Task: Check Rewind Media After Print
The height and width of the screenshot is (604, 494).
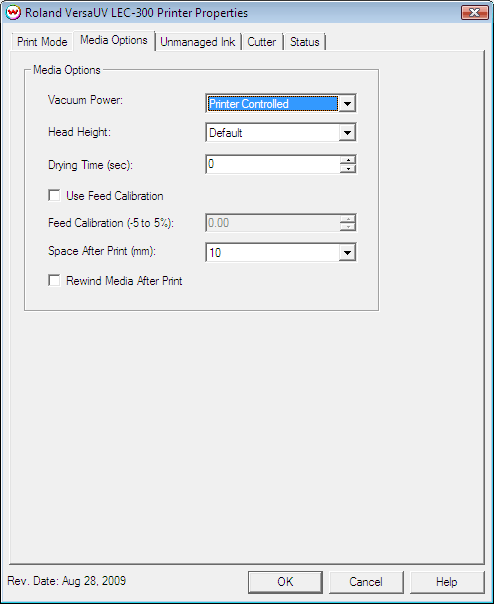Action: coord(54,280)
